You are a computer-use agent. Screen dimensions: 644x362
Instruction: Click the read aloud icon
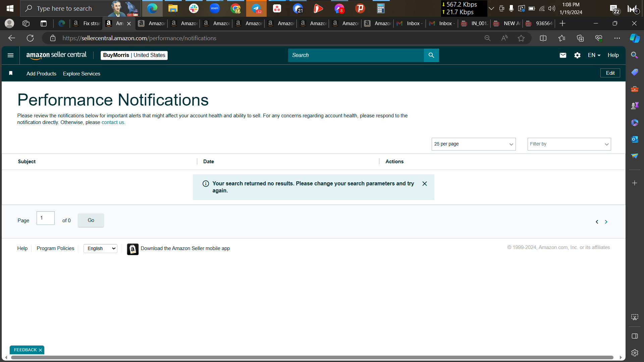tap(504, 38)
